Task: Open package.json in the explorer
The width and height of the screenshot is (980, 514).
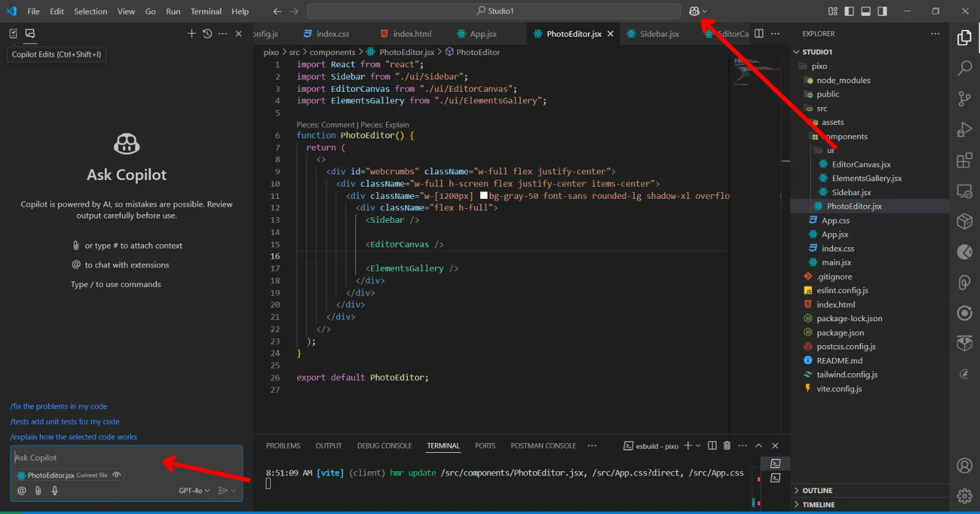Action: [x=840, y=333]
